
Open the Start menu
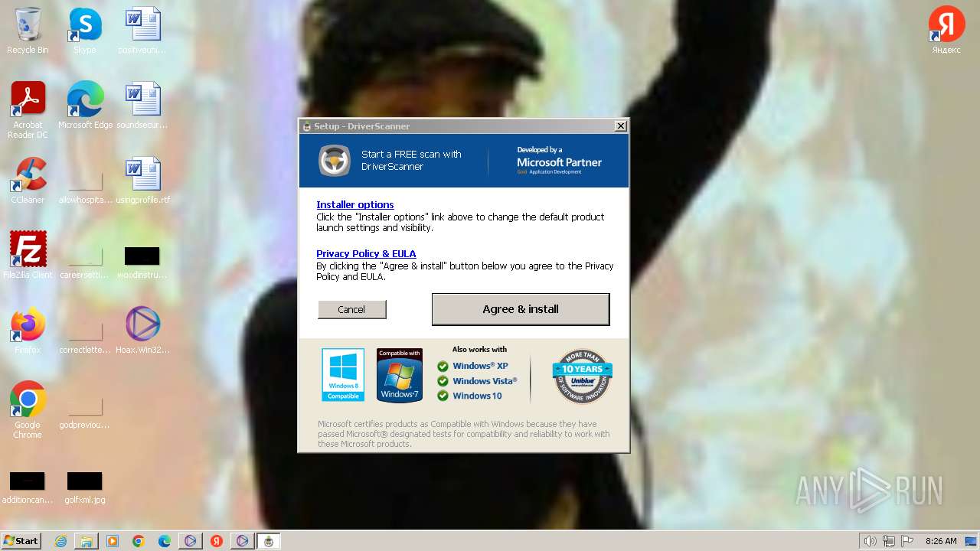click(21, 541)
